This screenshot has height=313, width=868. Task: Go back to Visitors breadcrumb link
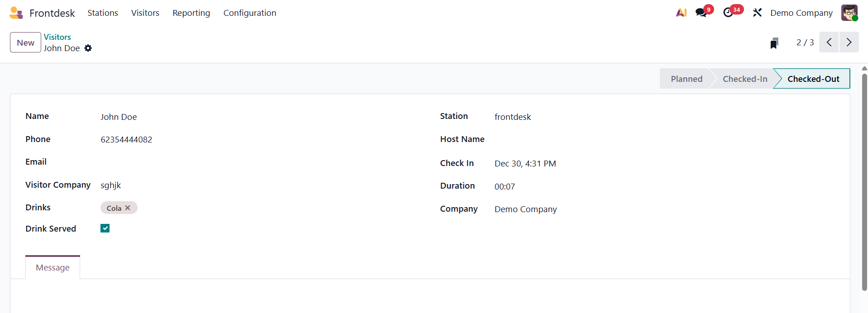(57, 37)
